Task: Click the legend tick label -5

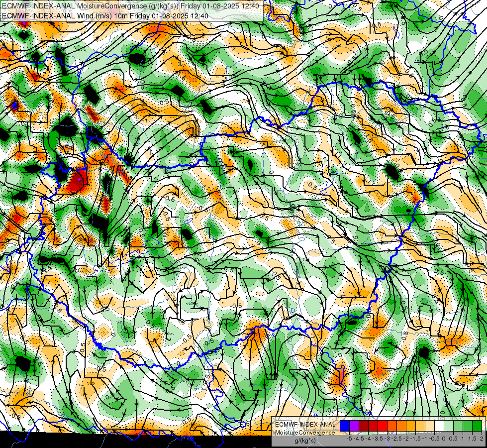Action: pos(349,439)
